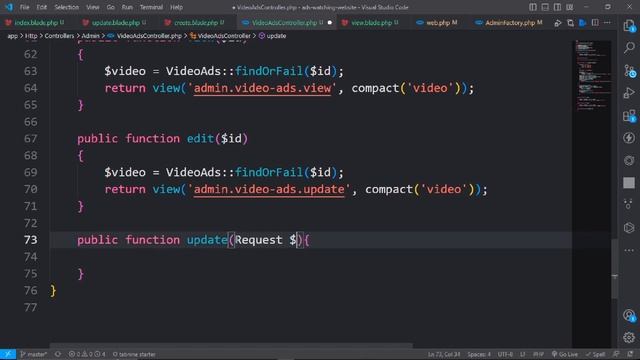Click the code minimap overview

(x=593, y=76)
